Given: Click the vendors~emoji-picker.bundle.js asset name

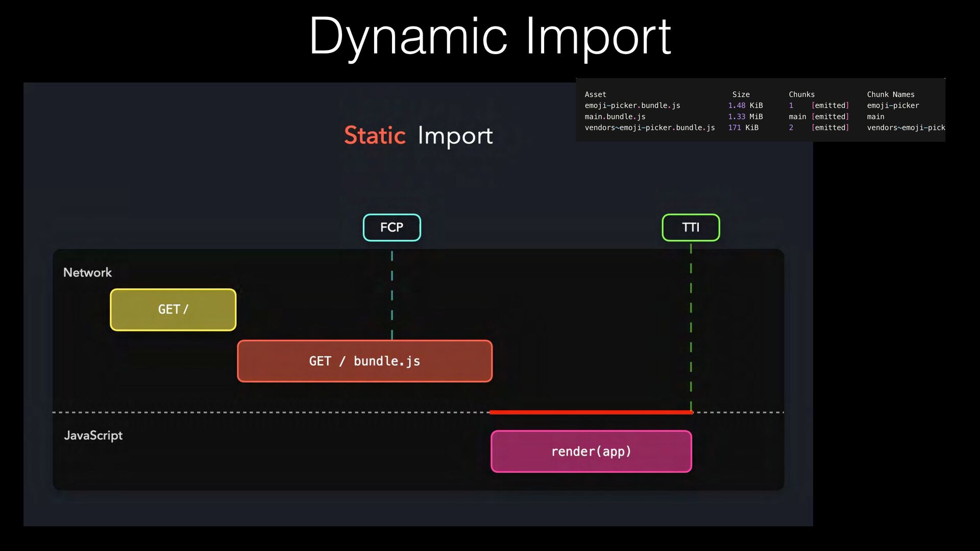Looking at the screenshot, I should click(650, 128).
